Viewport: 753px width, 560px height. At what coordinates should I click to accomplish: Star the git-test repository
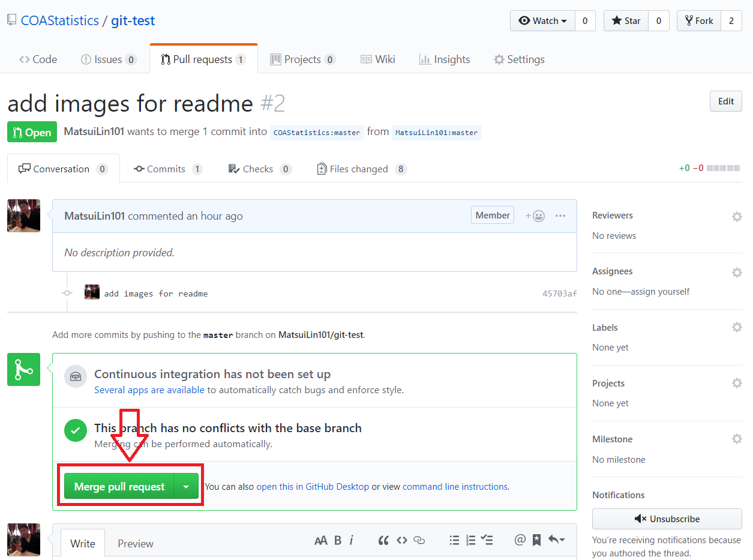[626, 20]
